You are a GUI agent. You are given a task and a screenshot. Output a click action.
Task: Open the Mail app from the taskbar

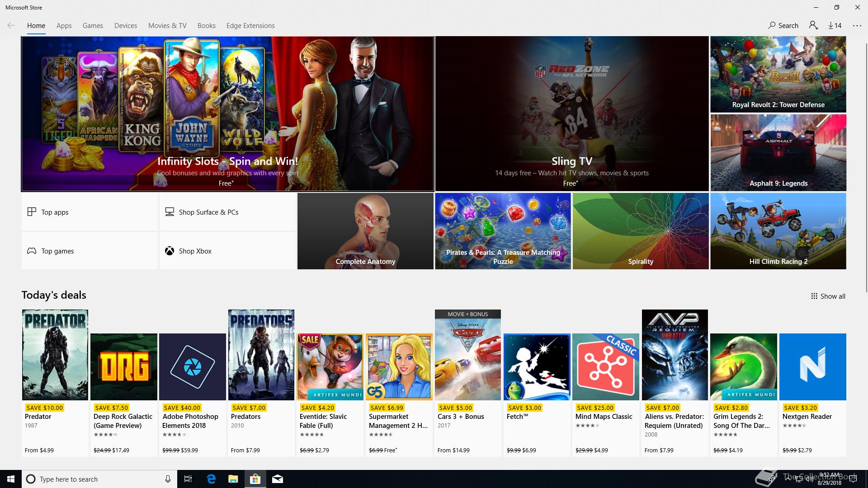coord(278,479)
